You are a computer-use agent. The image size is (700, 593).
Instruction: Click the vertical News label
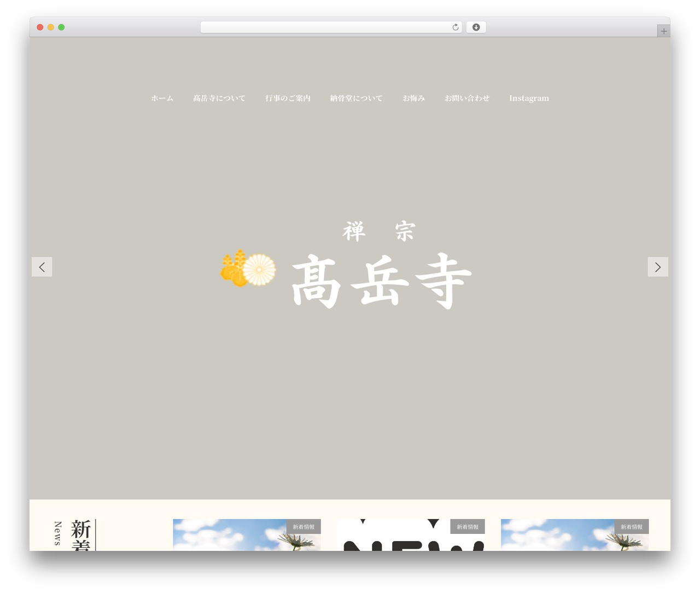click(x=57, y=534)
